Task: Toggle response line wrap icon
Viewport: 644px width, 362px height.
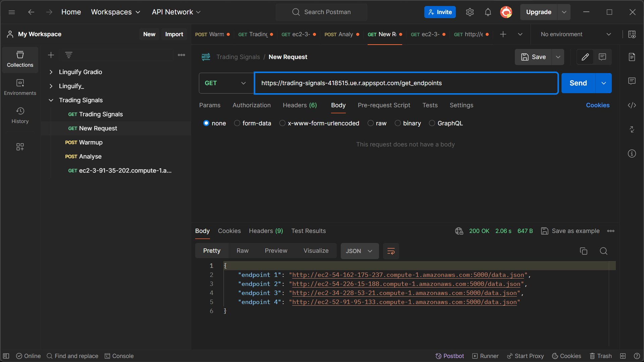Action: tap(391, 251)
